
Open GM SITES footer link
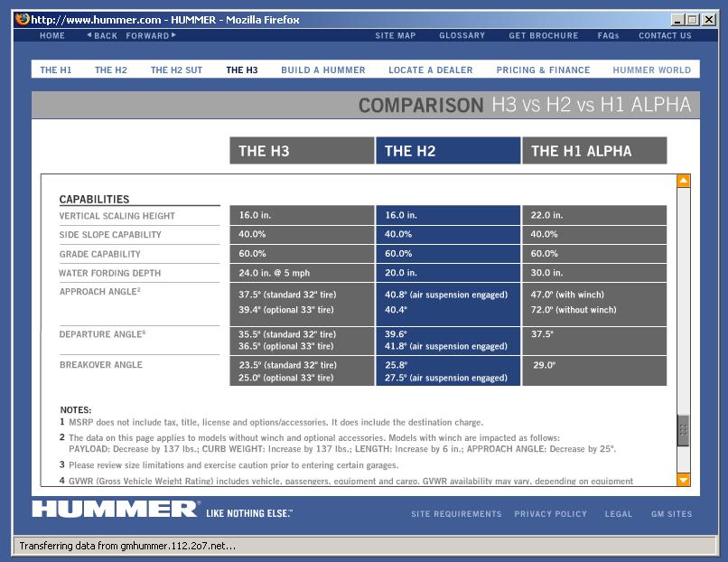pos(671,514)
